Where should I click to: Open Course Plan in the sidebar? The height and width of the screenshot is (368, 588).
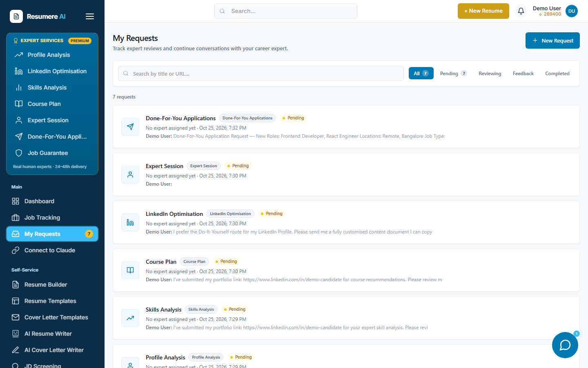click(x=52, y=104)
